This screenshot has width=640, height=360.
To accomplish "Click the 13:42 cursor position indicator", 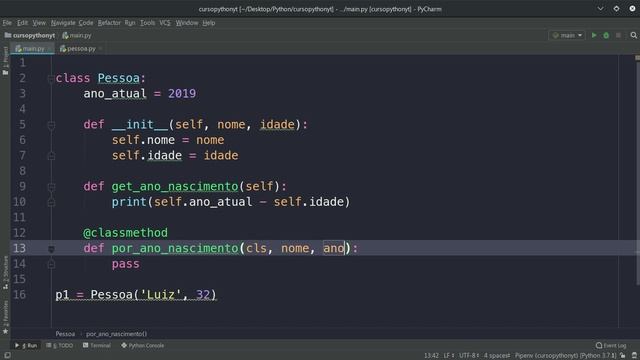I will pos(431,356).
